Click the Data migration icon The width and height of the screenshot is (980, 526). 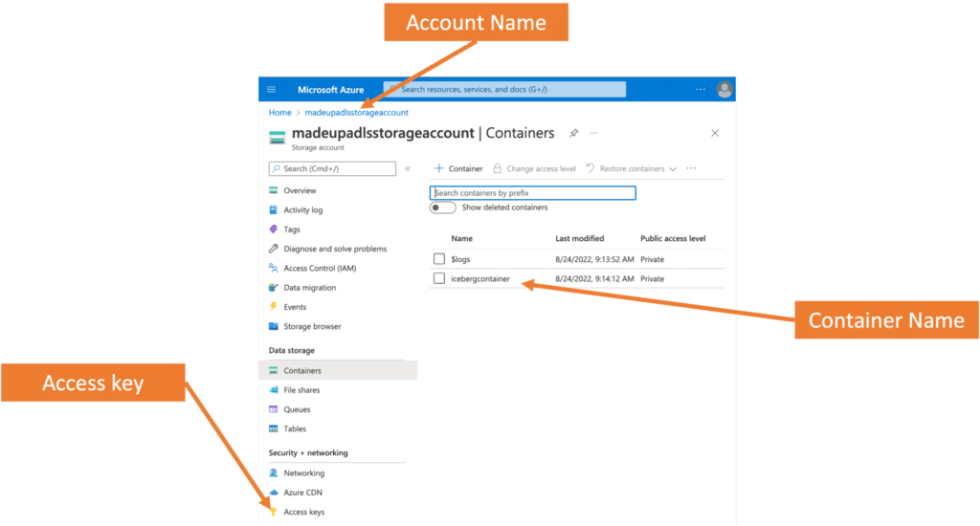(x=273, y=287)
